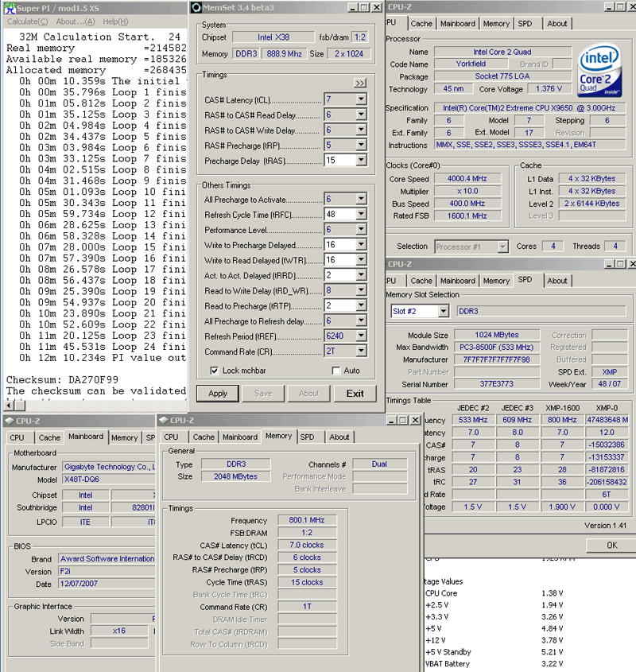Click the Super PI title bar icon
The width and height of the screenshot is (636, 672).
pyautogui.click(x=10, y=8)
